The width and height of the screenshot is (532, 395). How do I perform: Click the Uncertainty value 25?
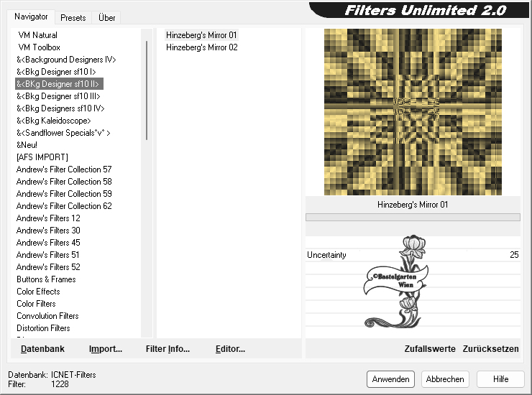[514, 255]
